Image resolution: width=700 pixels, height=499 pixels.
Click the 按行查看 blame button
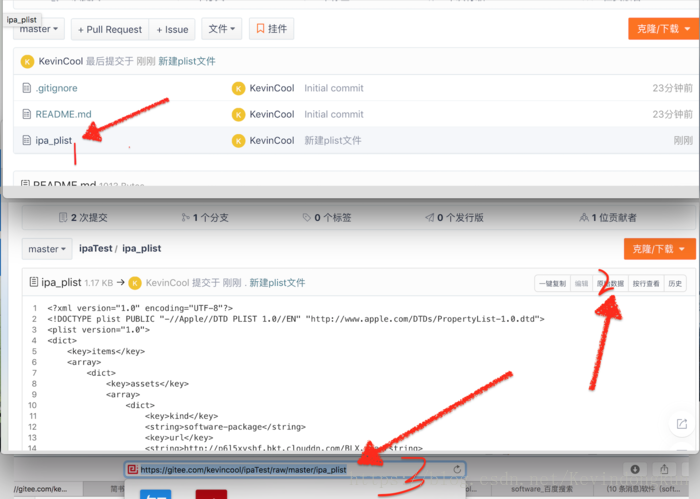[646, 283]
